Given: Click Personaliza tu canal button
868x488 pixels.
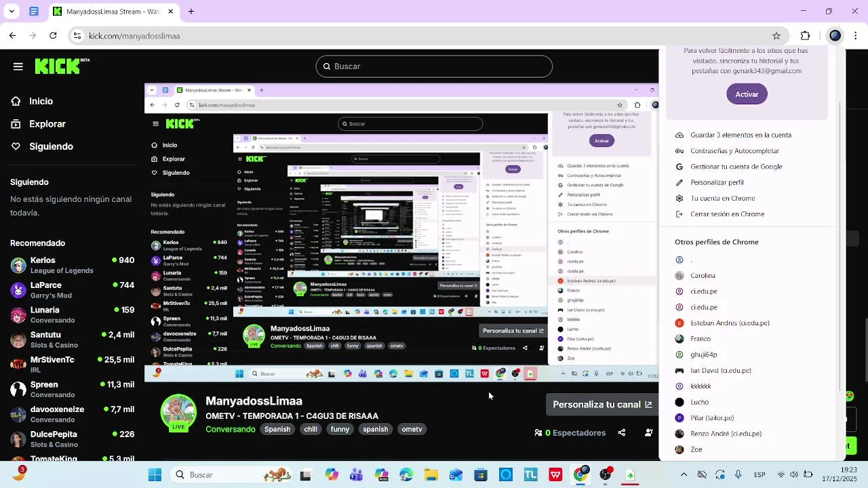Looking at the screenshot, I should coord(602,405).
